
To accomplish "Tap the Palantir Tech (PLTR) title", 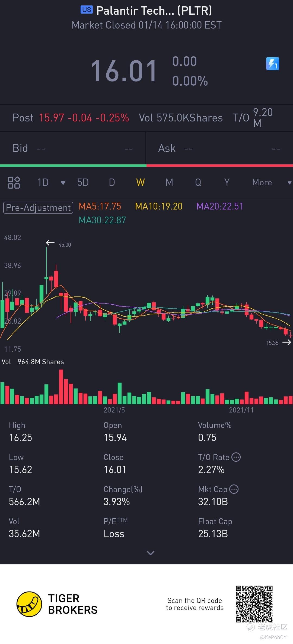I will 154,11.
